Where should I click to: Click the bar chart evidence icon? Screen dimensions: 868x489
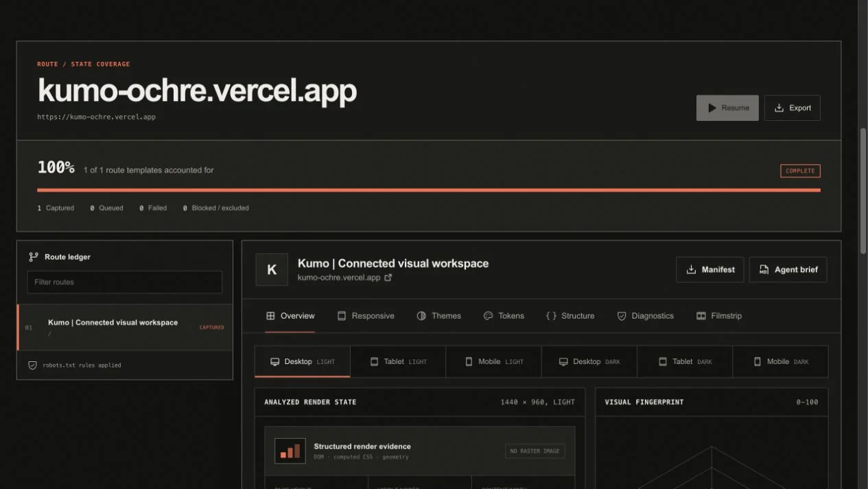tap(290, 451)
